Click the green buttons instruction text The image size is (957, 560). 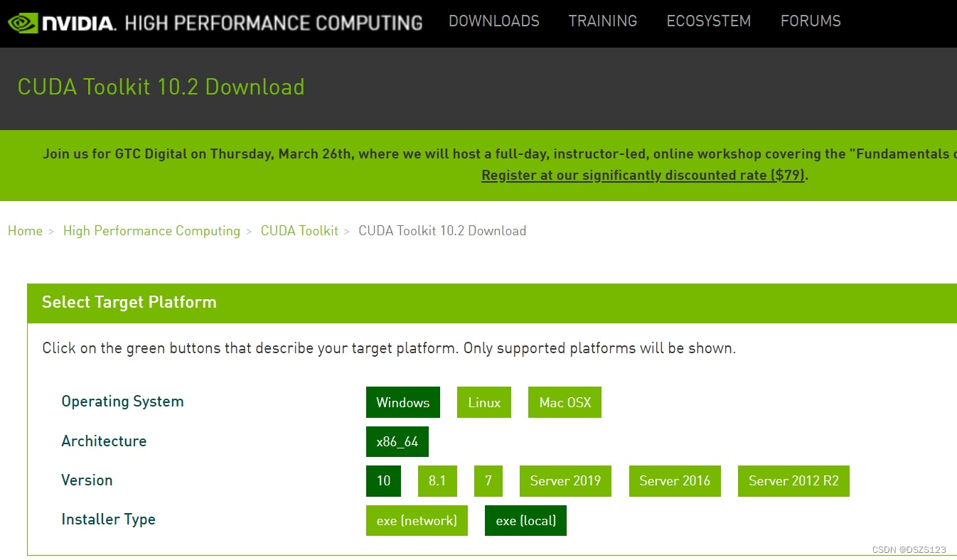pyautogui.click(x=389, y=348)
